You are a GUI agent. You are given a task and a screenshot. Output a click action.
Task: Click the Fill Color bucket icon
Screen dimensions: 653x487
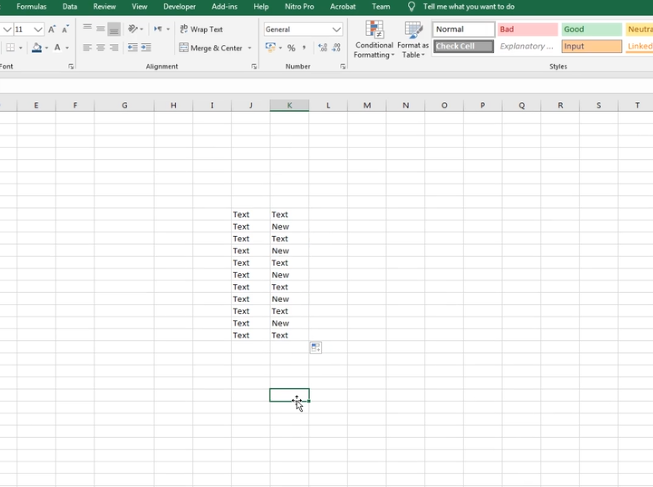click(x=37, y=47)
